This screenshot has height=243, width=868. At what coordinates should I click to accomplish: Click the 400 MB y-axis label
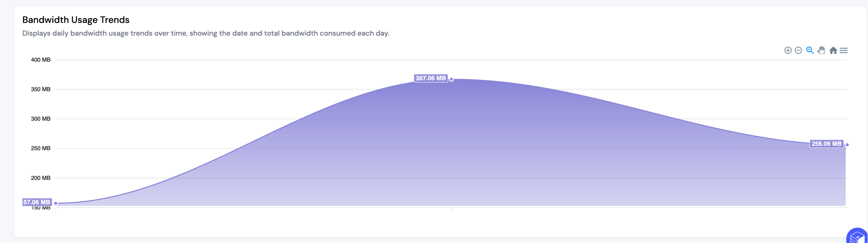coord(40,60)
